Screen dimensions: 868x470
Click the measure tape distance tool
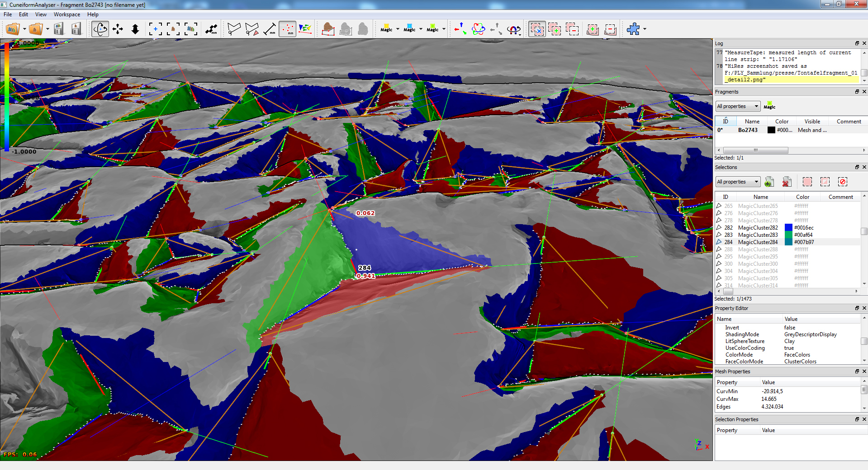click(270, 29)
